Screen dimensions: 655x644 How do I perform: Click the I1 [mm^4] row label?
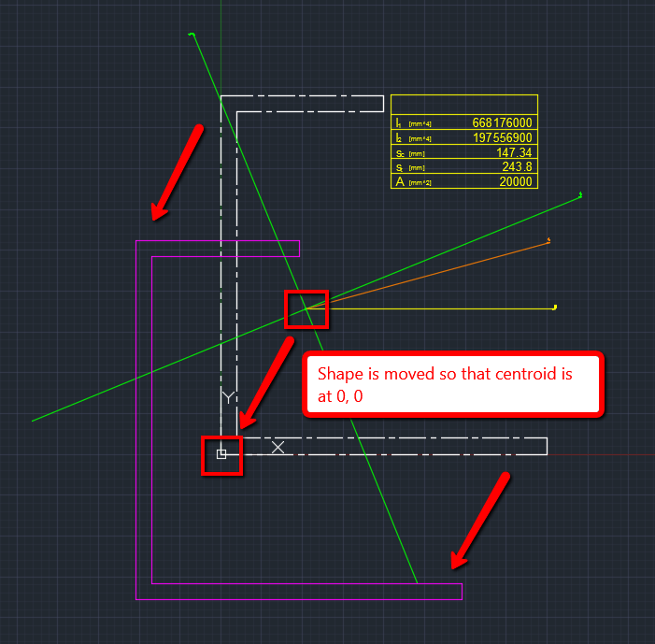413,122
